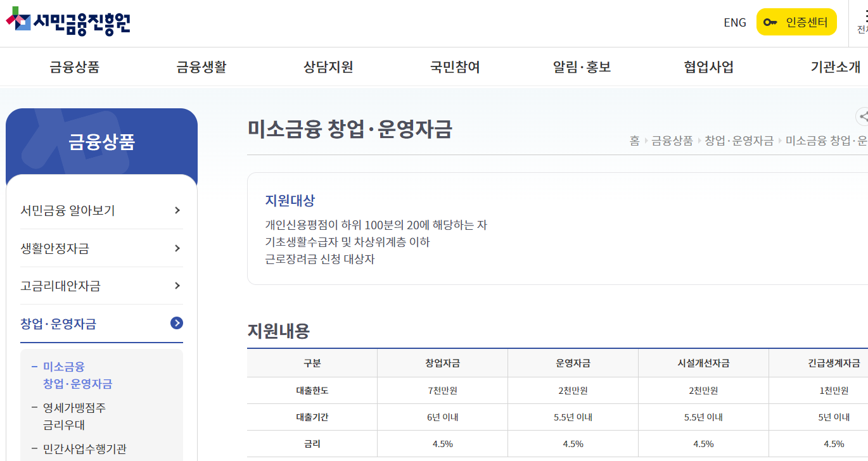Open the 기관소개 navigation menu

coord(836,66)
